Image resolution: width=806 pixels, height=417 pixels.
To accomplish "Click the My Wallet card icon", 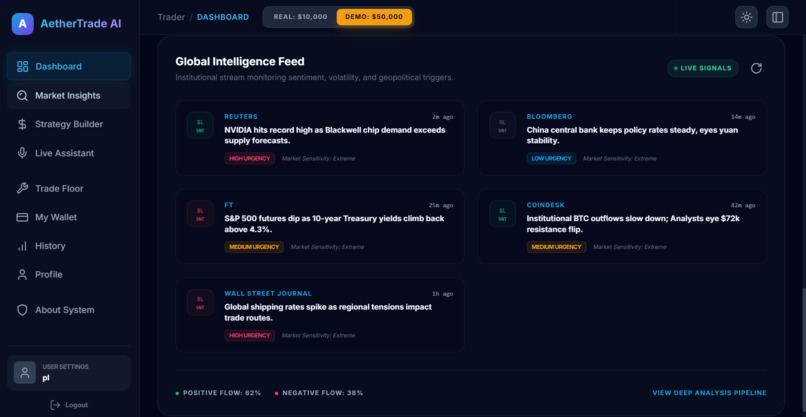I will [x=22, y=217].
